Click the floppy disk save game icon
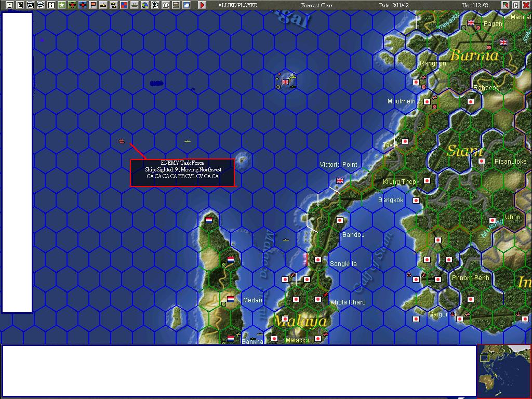The height and width of the screenshot is (399, 532). point(10,5)
